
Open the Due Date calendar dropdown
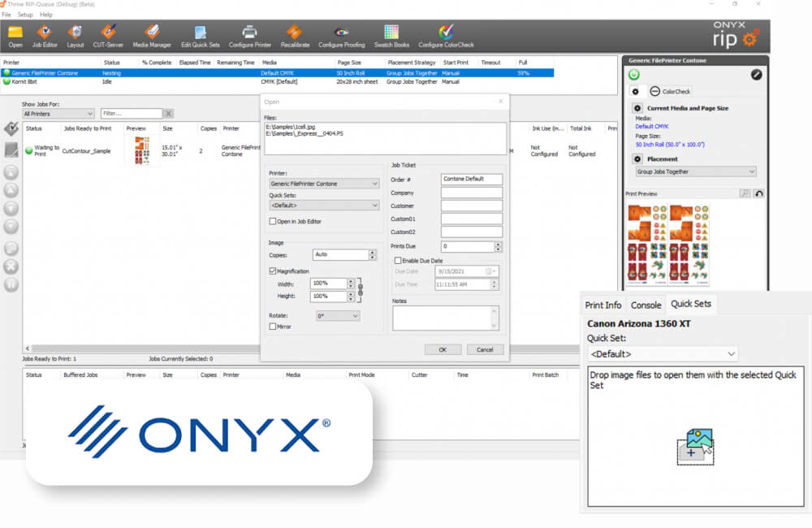point(492,271)
